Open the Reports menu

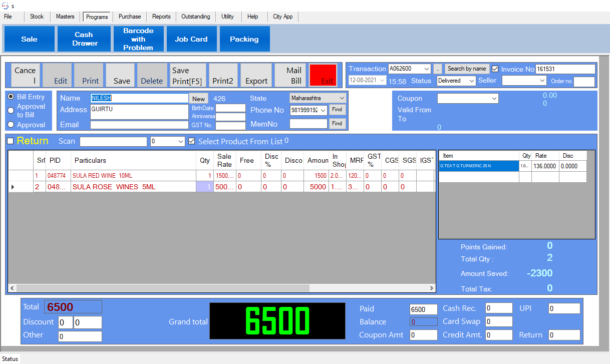click(161, 17)
